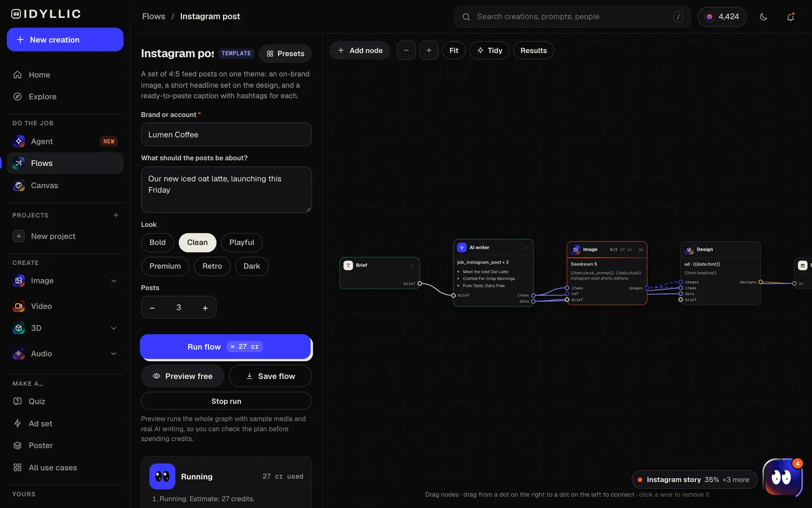This screenshot has height=508, width=812.
Task: Collapse the Brief node
Action: coord(412,265)
